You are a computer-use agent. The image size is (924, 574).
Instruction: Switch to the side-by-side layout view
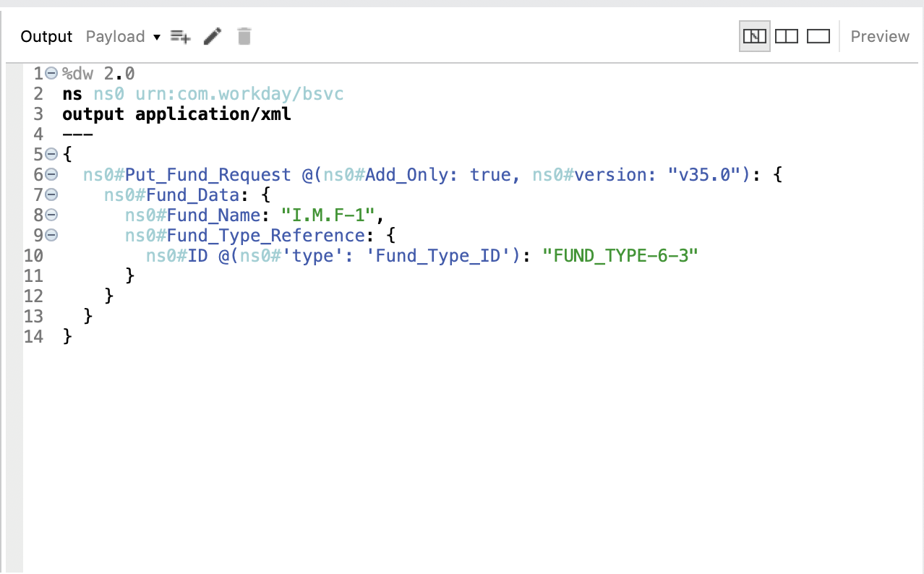[x=786, y=35]
